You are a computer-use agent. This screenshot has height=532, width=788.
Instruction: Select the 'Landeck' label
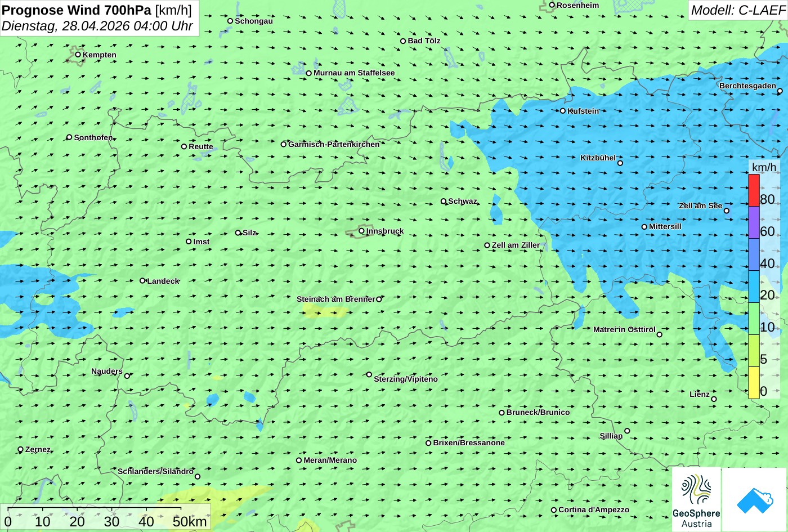point(163,281)
